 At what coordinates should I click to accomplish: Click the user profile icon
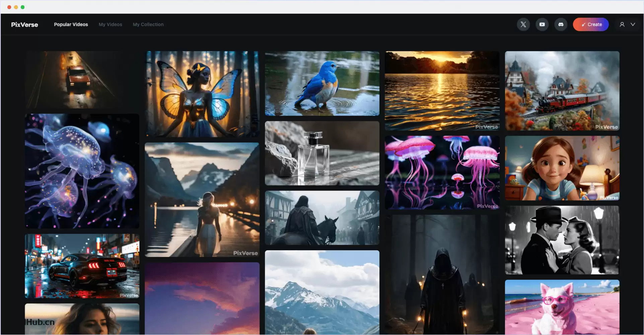[622, 24]
